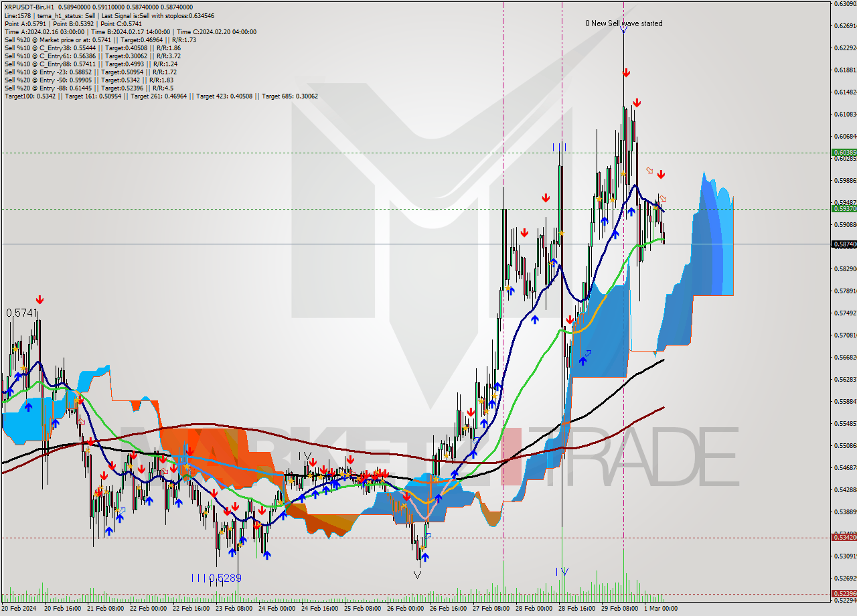Click the red 0.53420 price tag
Screen dimensions: 857x616
[844, 538]
